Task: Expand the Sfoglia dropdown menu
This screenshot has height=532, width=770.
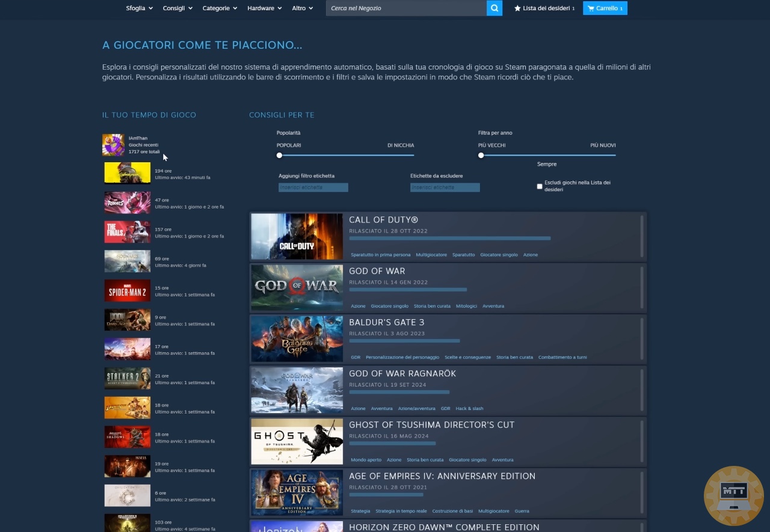Action: 139,8
